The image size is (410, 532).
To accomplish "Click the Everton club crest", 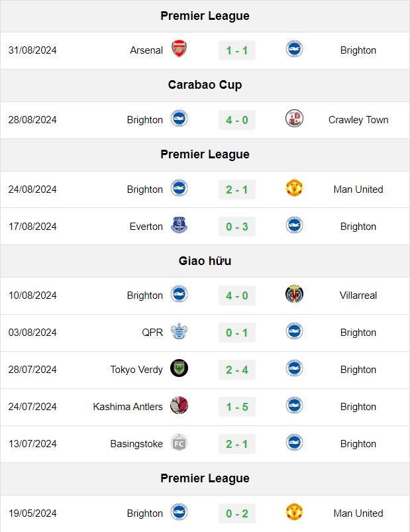I will pyautogui.click(x=179, y=225).
